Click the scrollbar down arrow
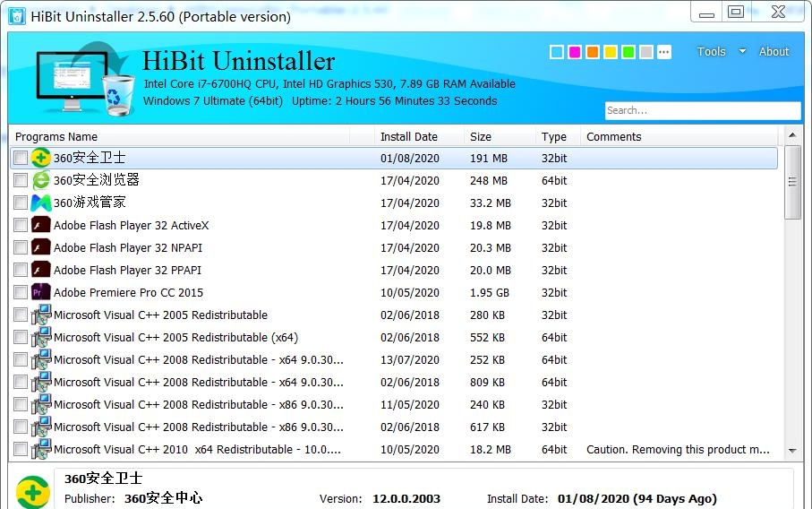Screen dimensions: 812x509 pos(792,451)
